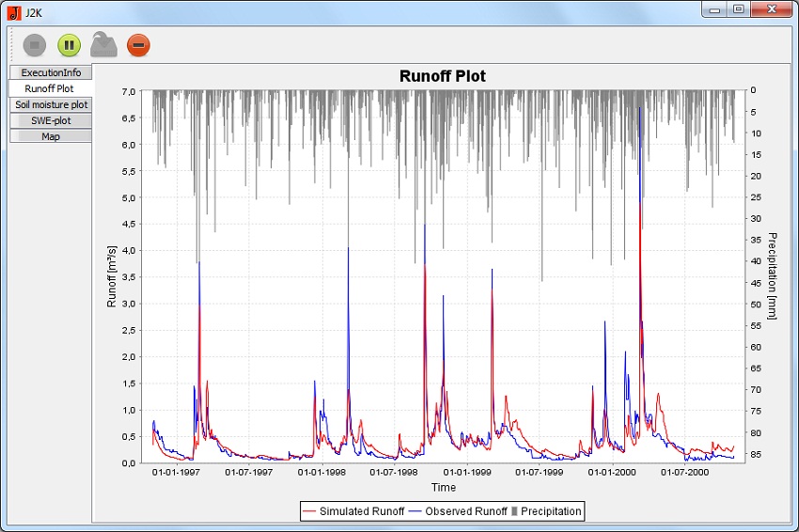The height and width of the screenshot is (532, 799).
Task: Click the Runoff Plot chart title
Action: (443, 76)
